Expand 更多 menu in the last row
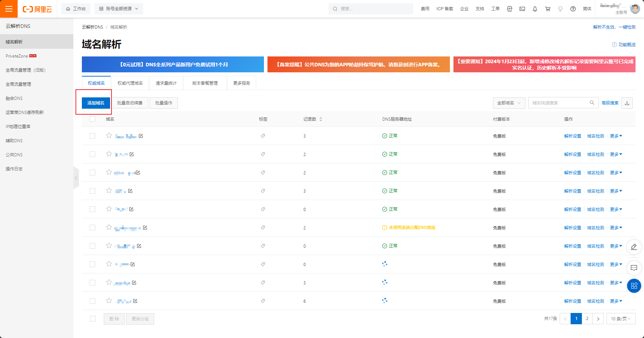The width and height of the screenshot is (644, 338). (616, 301)
